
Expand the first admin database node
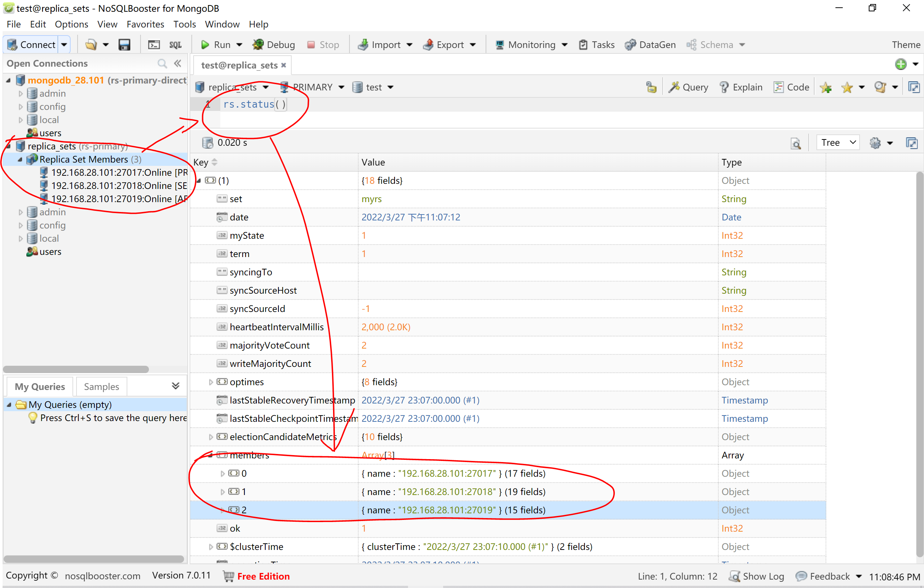[21, 94]
